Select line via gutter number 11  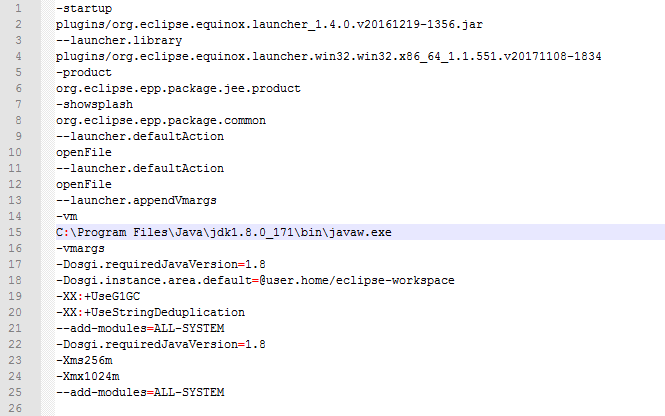coord(15,168)
